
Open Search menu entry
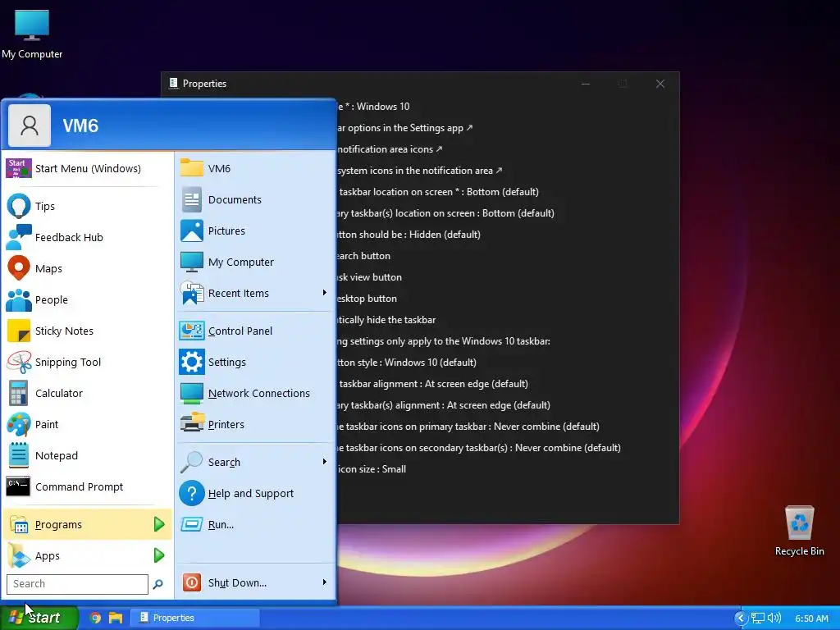click(x=255, y=462)
